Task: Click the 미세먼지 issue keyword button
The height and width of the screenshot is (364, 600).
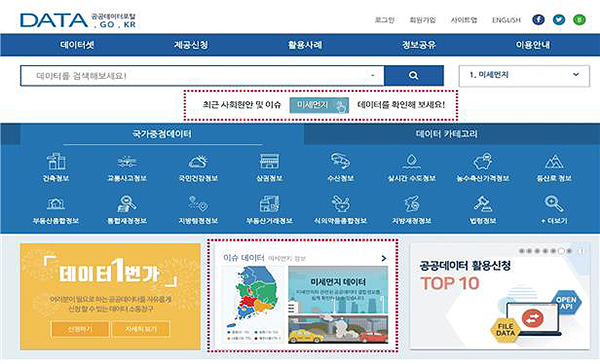Action: tap(319, 105)
